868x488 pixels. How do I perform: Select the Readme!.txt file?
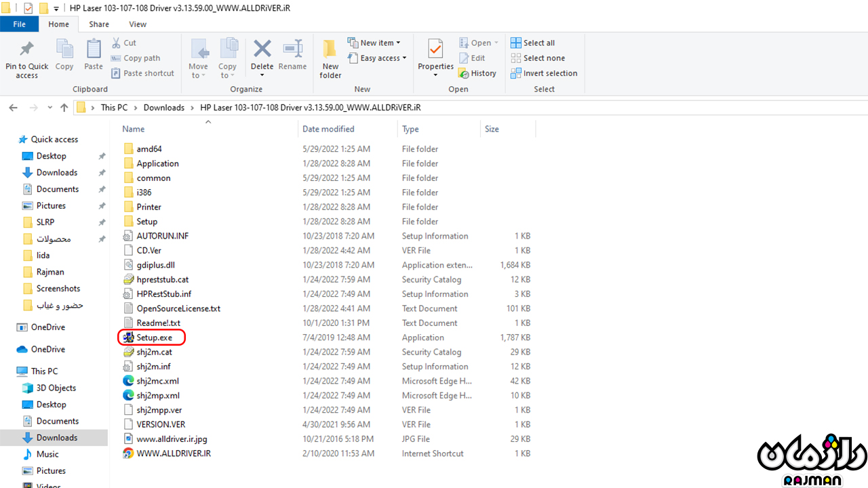coord(158,323)
